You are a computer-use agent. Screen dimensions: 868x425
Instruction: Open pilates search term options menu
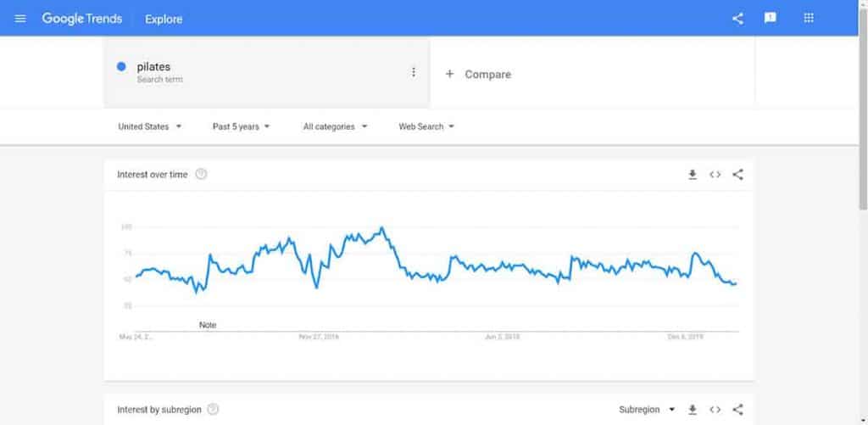point(413,72)
